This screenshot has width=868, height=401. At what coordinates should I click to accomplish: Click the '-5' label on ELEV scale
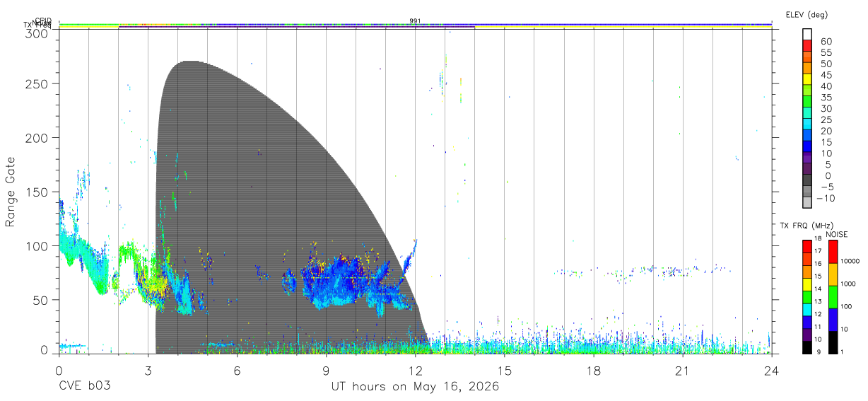point(827,187)
